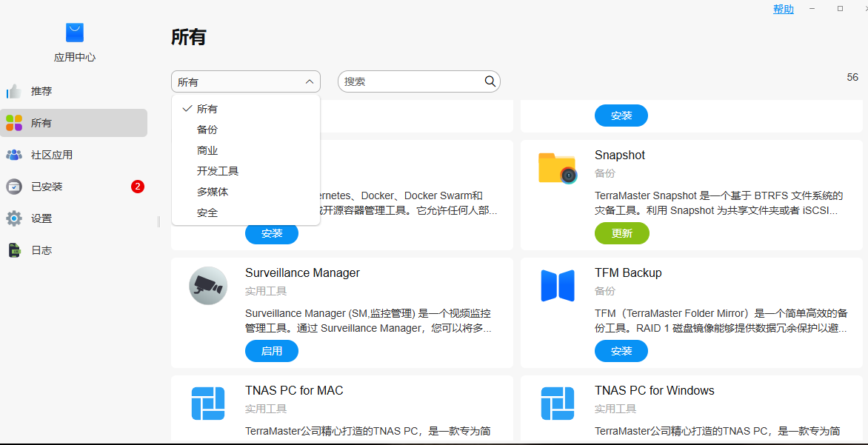Click 启用 for Surveillance Manager
Screen dimensions: 868x445
point(272,351)
